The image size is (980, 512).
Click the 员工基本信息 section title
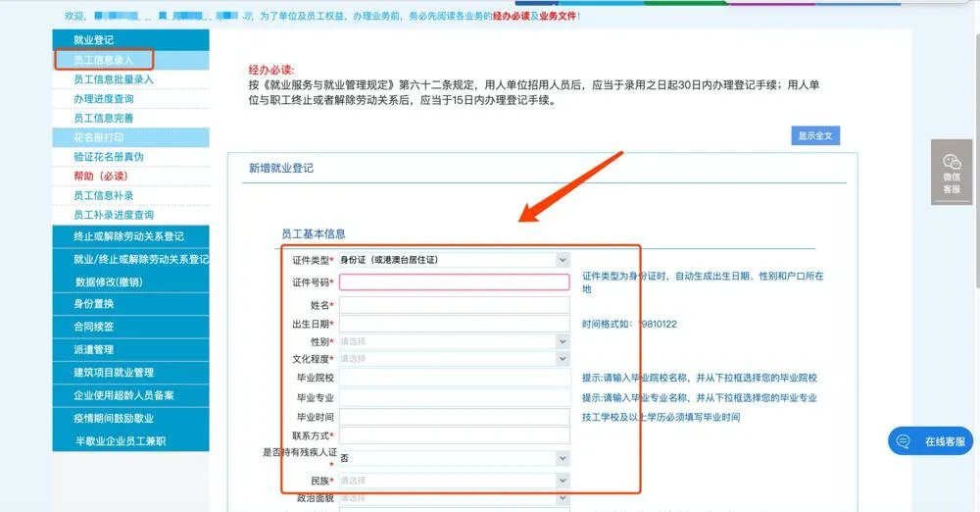(x=314, y=234)
